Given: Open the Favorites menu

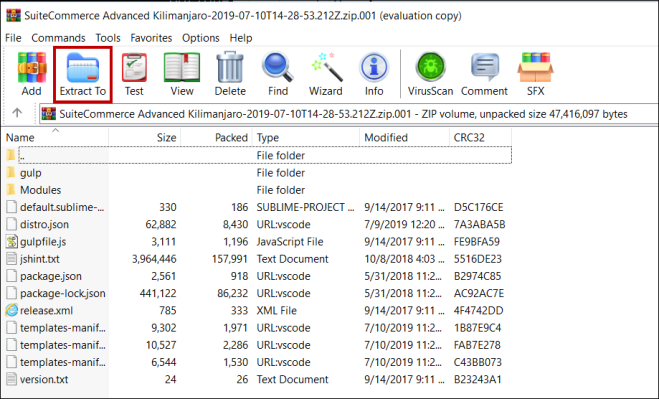Looking at the screenshot, I should point(151,38).
